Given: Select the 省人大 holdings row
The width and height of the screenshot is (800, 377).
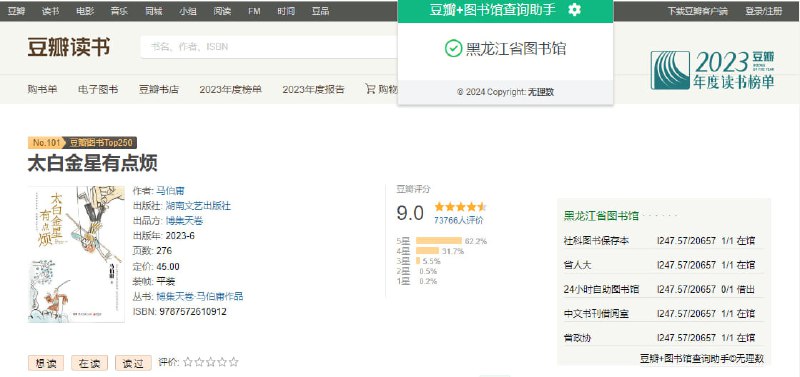Looking at the screenshot, I should (663, 265).
